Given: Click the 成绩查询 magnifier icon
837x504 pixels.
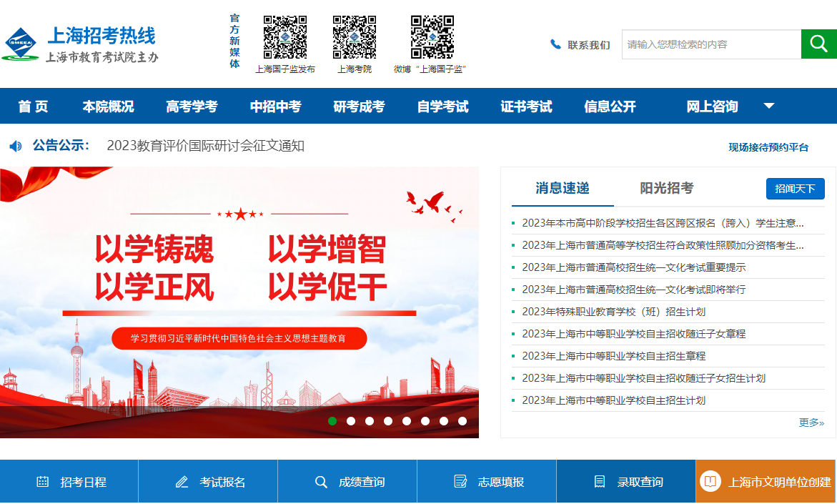Looking at the screenshot, I should point(321,482).
